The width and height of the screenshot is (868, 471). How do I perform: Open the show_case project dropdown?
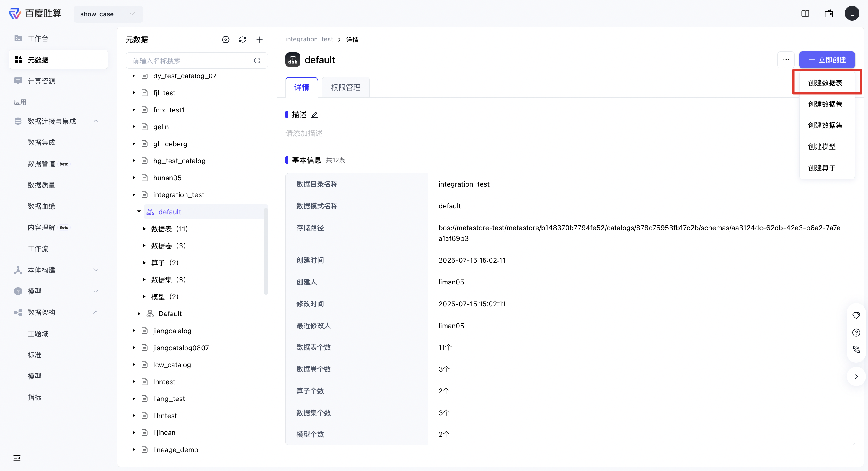coord(108,14)
